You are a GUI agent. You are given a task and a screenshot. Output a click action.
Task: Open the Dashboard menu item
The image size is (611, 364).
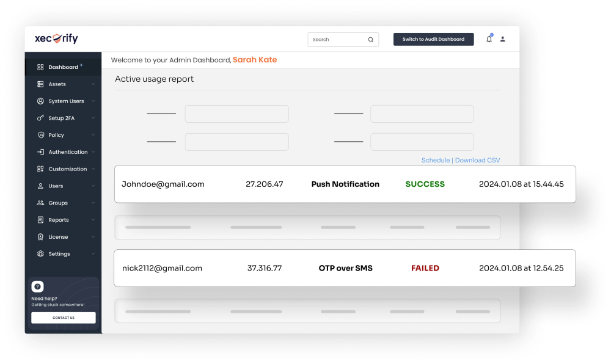click(x=63, y=67)
